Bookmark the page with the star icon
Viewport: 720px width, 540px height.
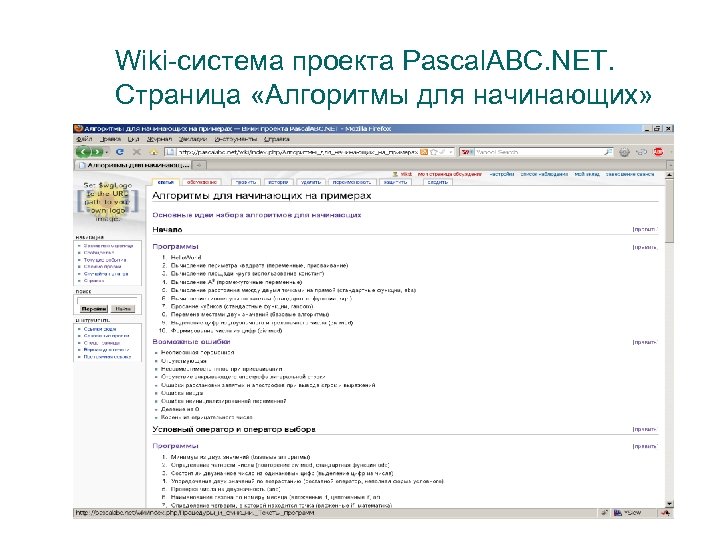pyautogui.click(x=433, y=152)
